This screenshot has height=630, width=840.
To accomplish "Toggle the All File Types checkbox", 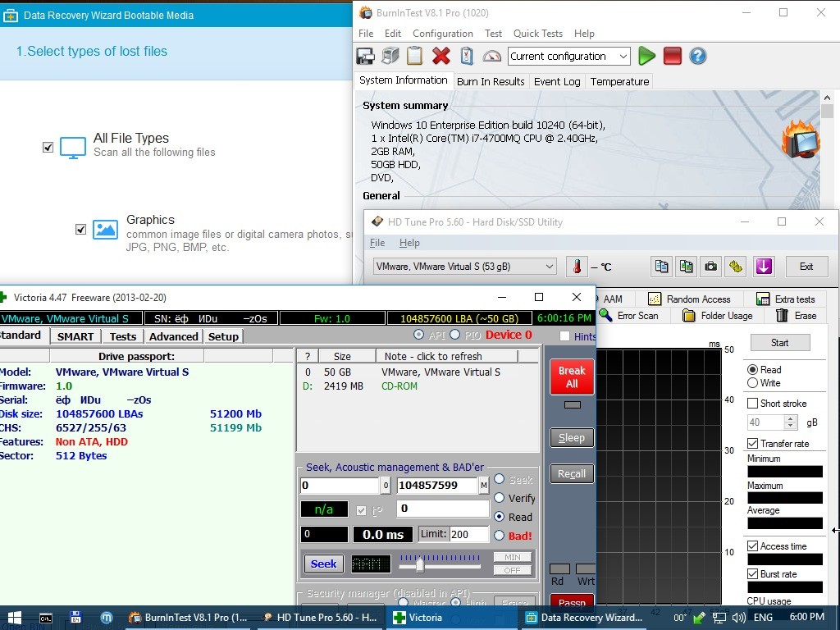I will coord(48,147).
